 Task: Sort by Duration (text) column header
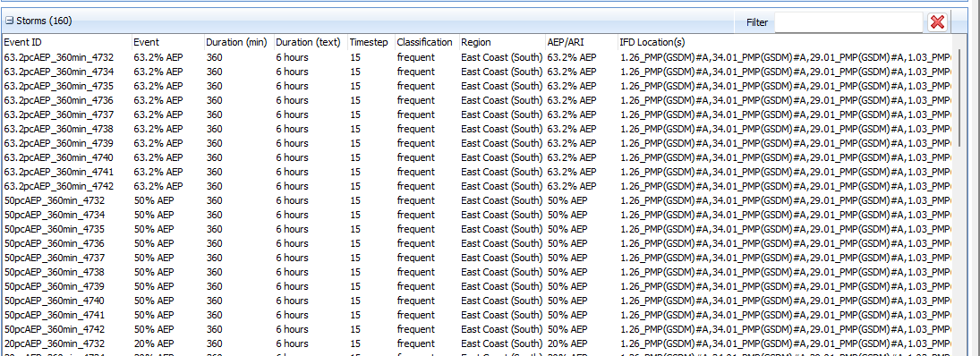(x=311, y=42)
